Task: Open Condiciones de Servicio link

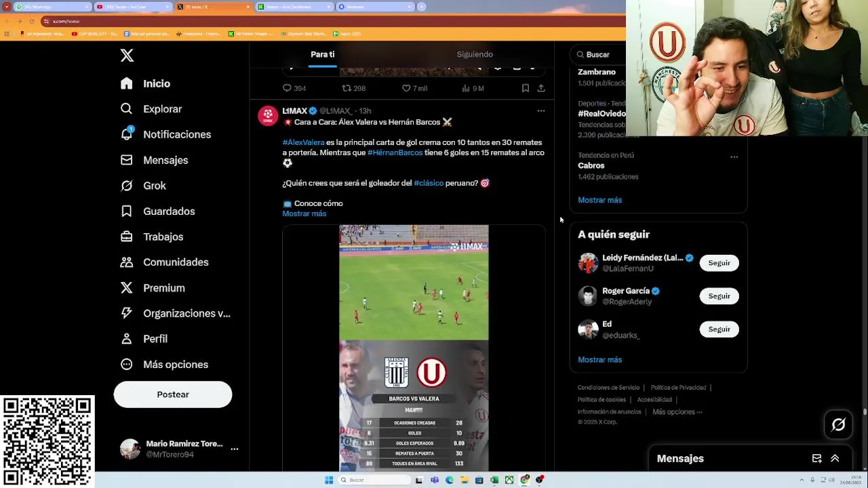Action: 608,388
